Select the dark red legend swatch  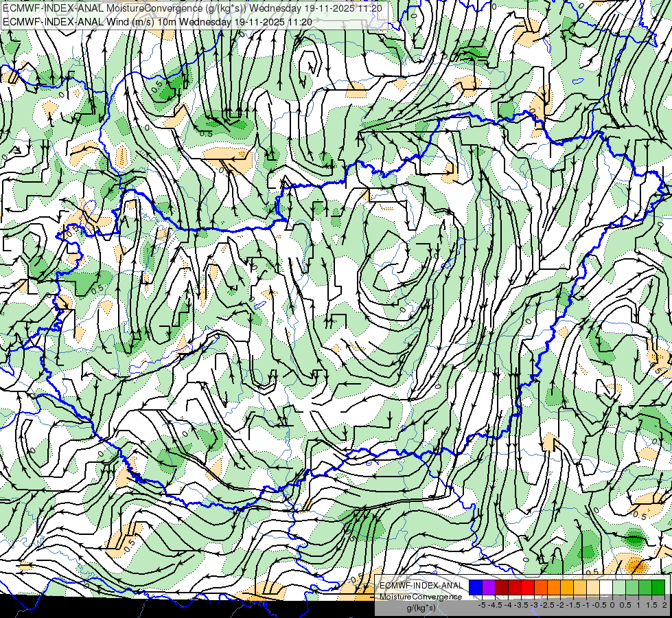[502, 587]
